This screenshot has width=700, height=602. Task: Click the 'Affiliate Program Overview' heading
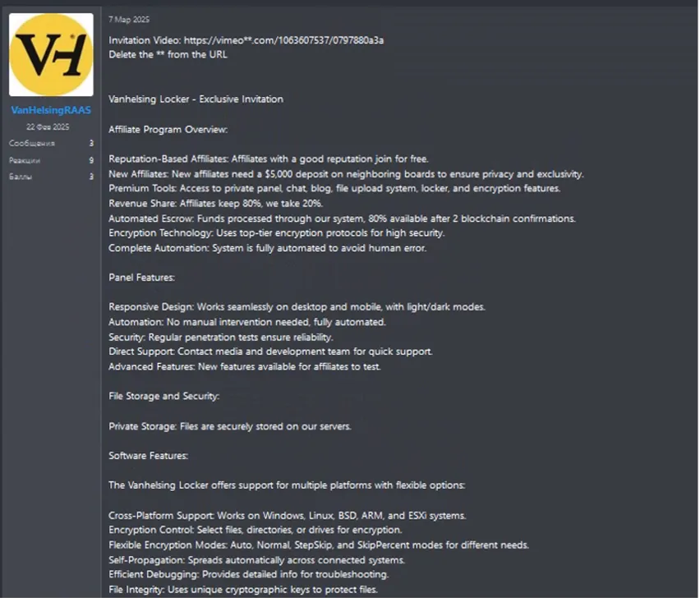coord(168,130)
